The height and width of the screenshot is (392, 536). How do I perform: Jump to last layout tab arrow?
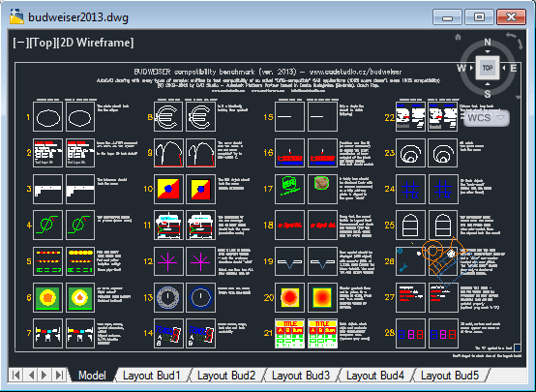(59, 375)
